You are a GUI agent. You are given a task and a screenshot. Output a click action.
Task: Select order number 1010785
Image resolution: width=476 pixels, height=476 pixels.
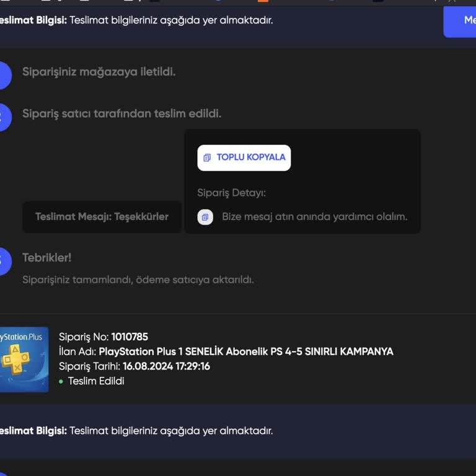point(130,337)
